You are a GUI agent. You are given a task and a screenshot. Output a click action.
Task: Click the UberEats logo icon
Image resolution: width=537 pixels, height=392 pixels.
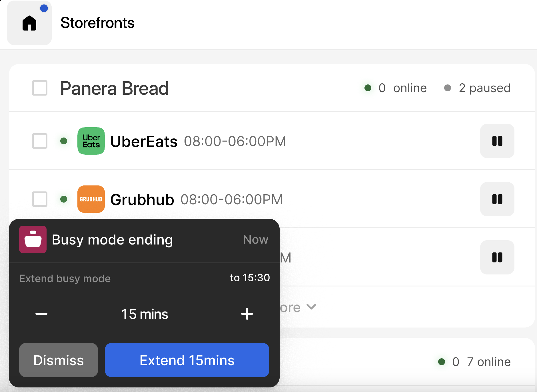(91, 141)
